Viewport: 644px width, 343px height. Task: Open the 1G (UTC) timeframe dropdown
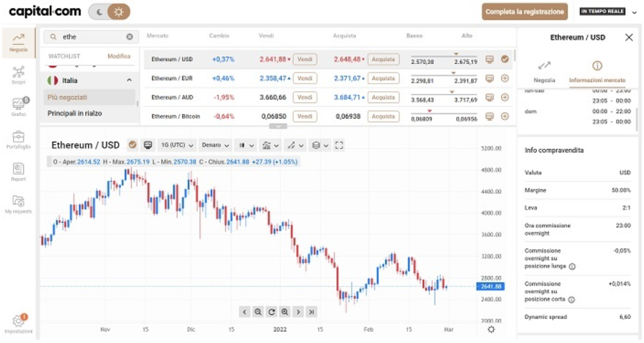(x=176, y=145)
